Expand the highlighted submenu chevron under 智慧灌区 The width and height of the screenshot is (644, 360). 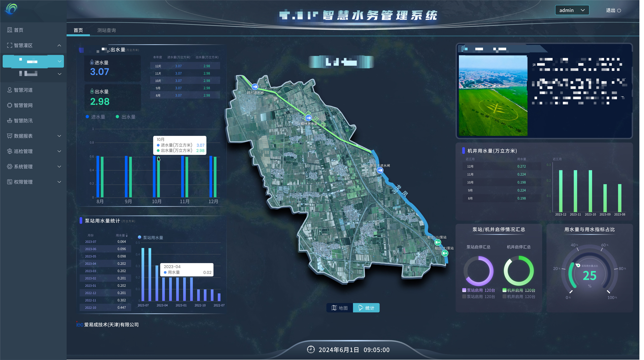(x=60, y=61)
